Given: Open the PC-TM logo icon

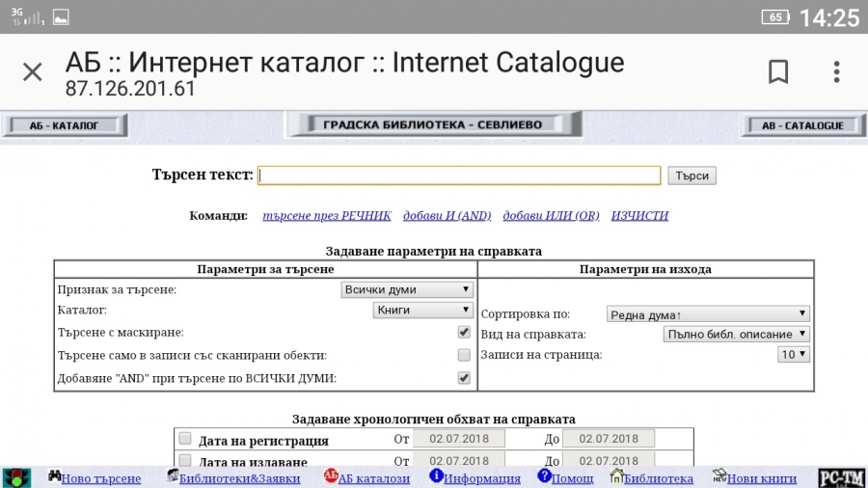Looking at the screenshot, I should pos(834,477).
